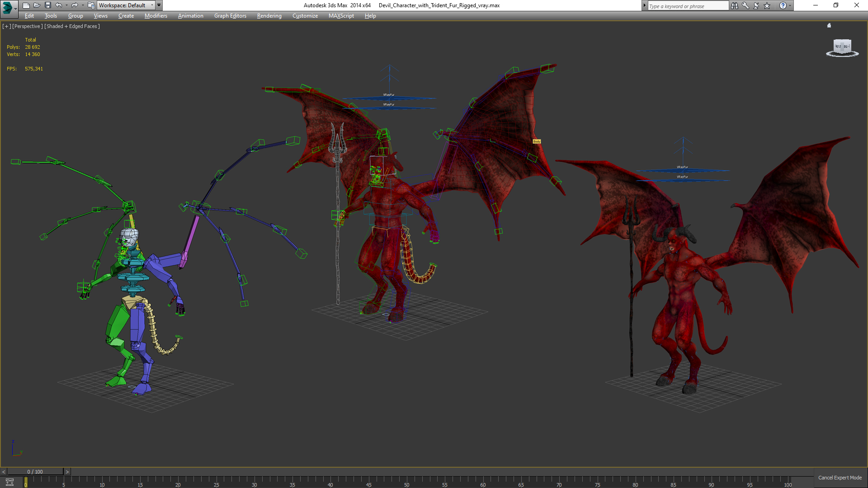Click the binoculars search icon
868x488 pixels.
[735, 5]
